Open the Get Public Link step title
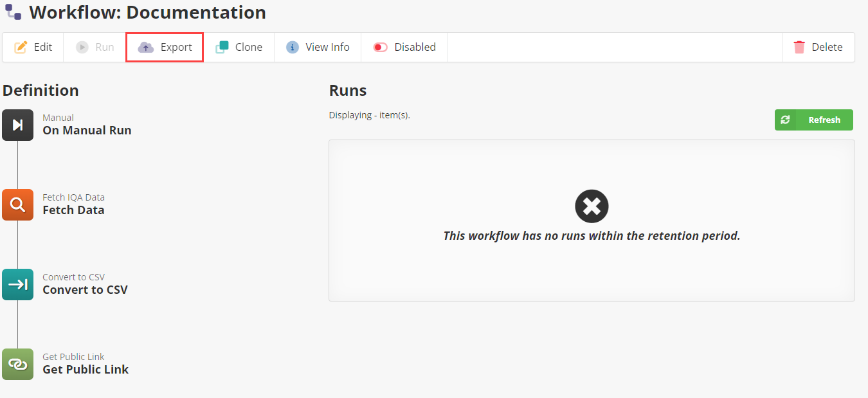 [x=86, y=369]
